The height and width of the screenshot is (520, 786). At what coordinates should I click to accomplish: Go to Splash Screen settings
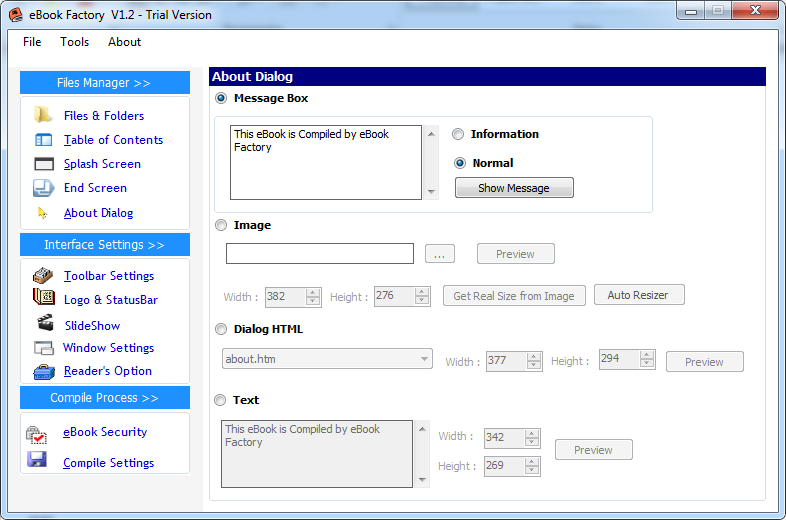pyautogui.click(x=102, y=164)
